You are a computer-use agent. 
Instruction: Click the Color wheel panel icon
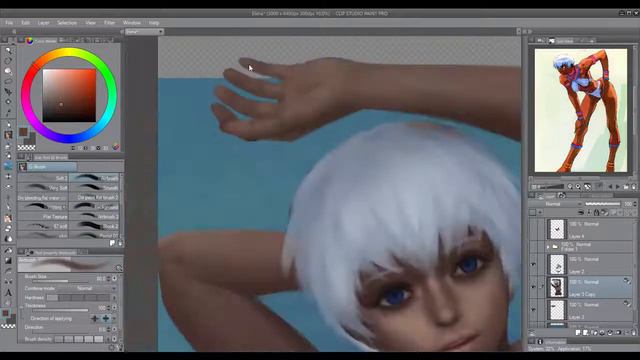click(29, 40)
